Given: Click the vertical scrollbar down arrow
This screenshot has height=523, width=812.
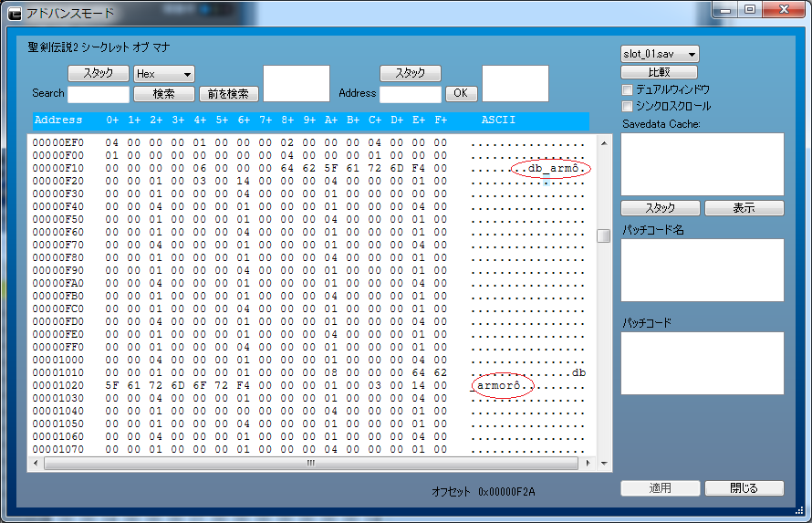Looking at the screenshot, I should point(603,447).
